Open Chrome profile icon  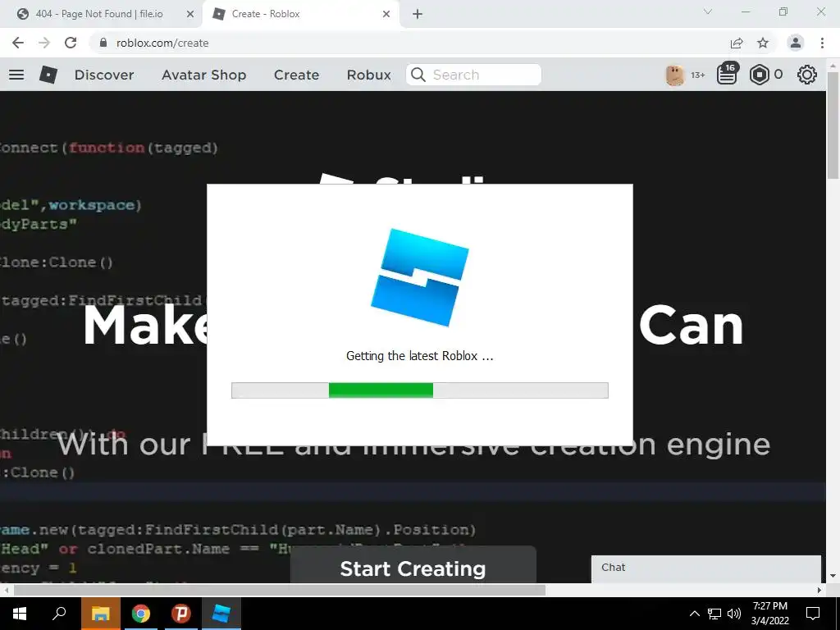(796, 43)
